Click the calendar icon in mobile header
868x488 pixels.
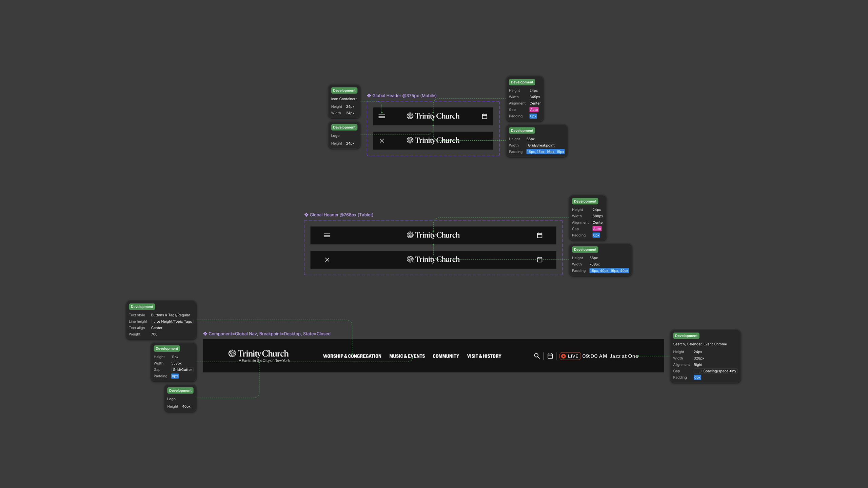point(485,116)
